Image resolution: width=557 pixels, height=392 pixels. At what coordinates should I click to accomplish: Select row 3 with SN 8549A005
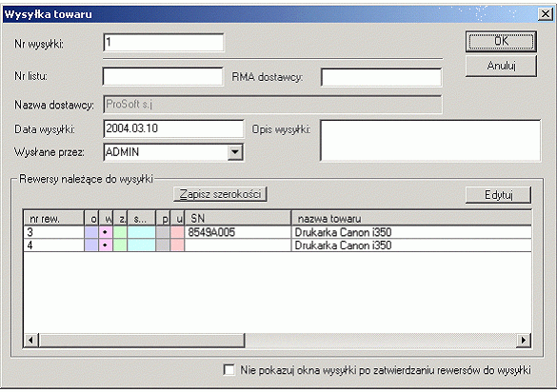pos(277,232)
